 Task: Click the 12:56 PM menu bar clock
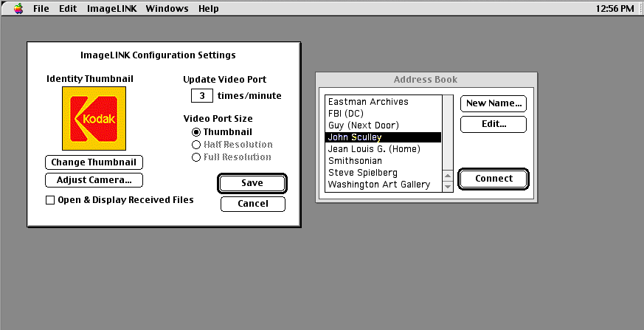(x=614, y=9)
